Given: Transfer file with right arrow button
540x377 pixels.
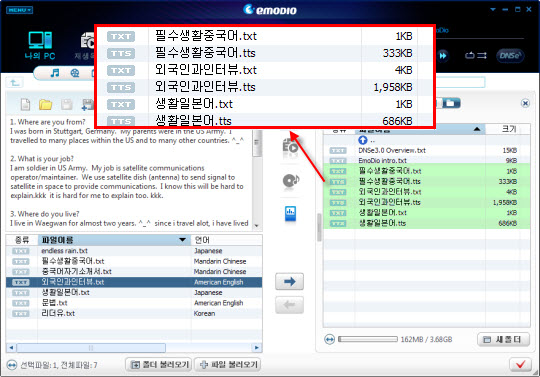Looking at the screenshot, I should [290, 282].
